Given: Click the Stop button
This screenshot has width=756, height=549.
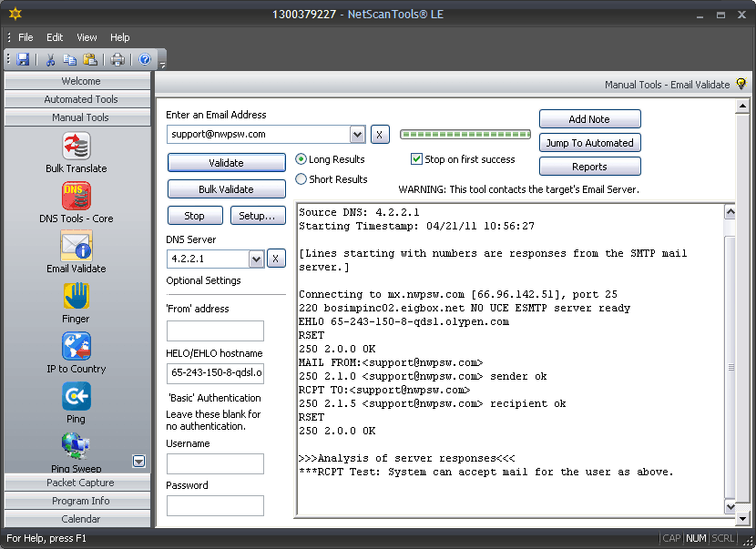Looking at the screenshot, I should 195,216.
